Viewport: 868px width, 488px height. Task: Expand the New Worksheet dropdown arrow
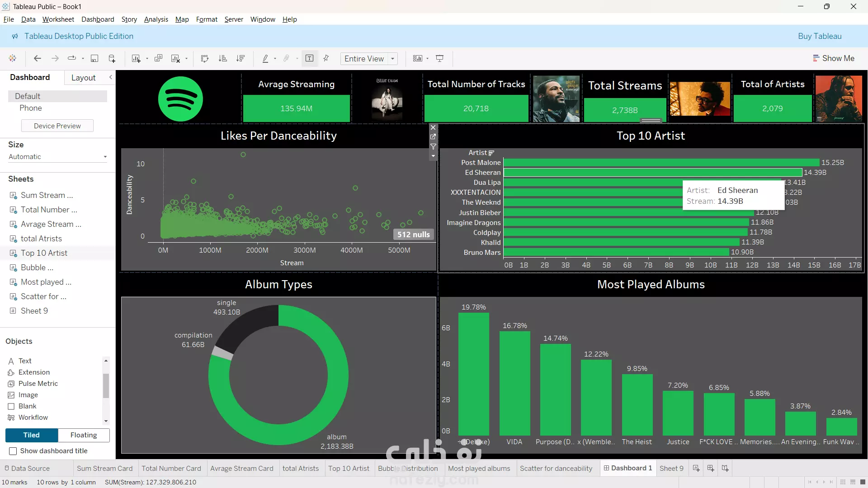click(x=147, y=59)
